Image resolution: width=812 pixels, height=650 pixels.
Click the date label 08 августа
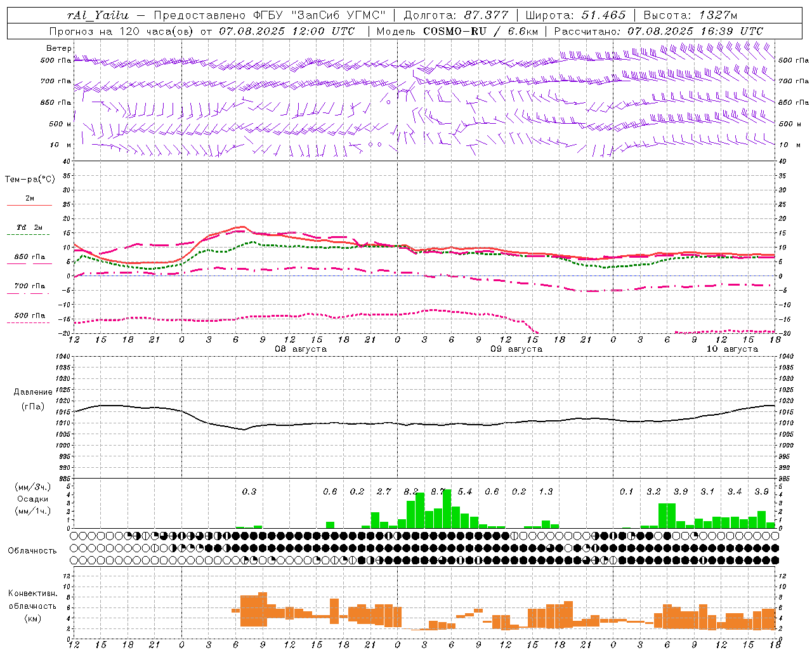coord(301,349)
